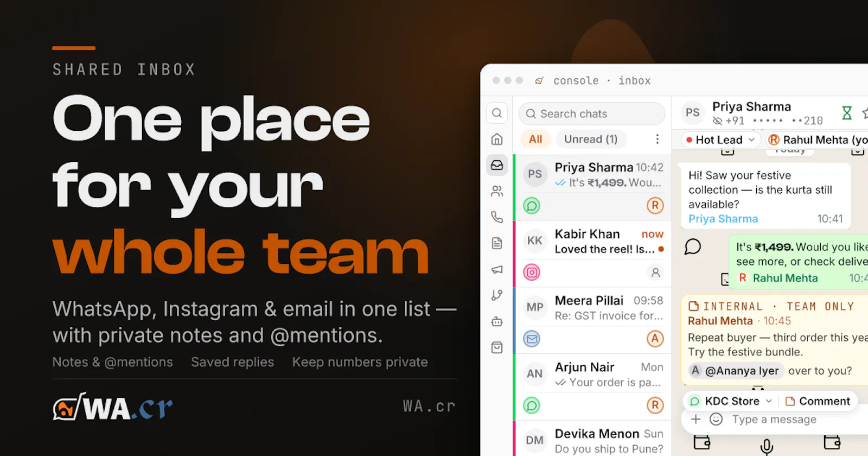Open the Calls phone icon in sidebar
Image resolution: width=868 pixels, height=456 pixels.
click(497, 217)
